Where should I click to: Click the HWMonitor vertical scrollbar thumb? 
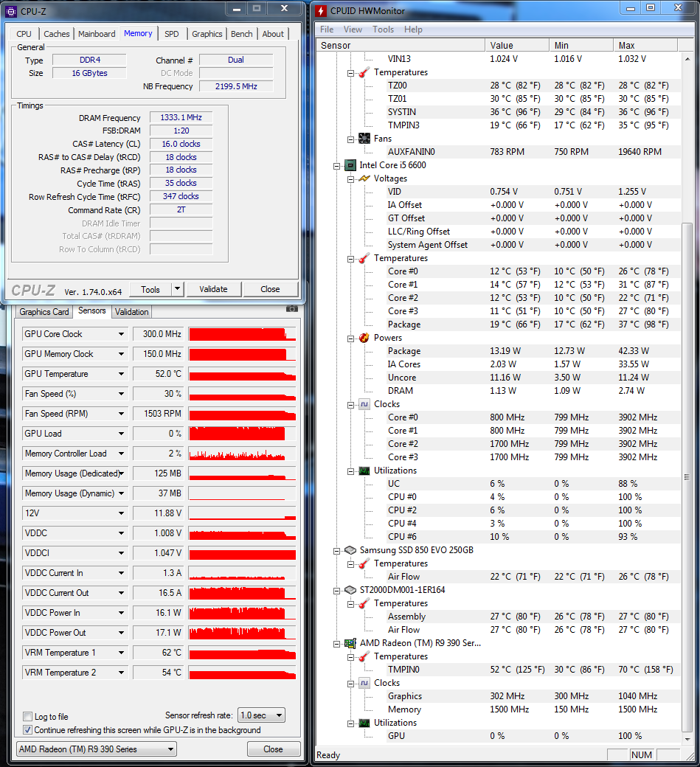pyautogui.click(x=687, y=477)
